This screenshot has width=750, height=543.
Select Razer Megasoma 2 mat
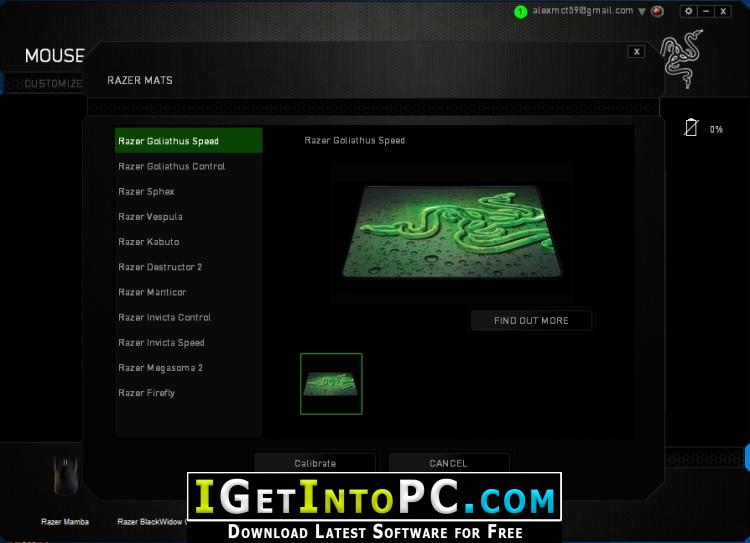pos(188,367)
